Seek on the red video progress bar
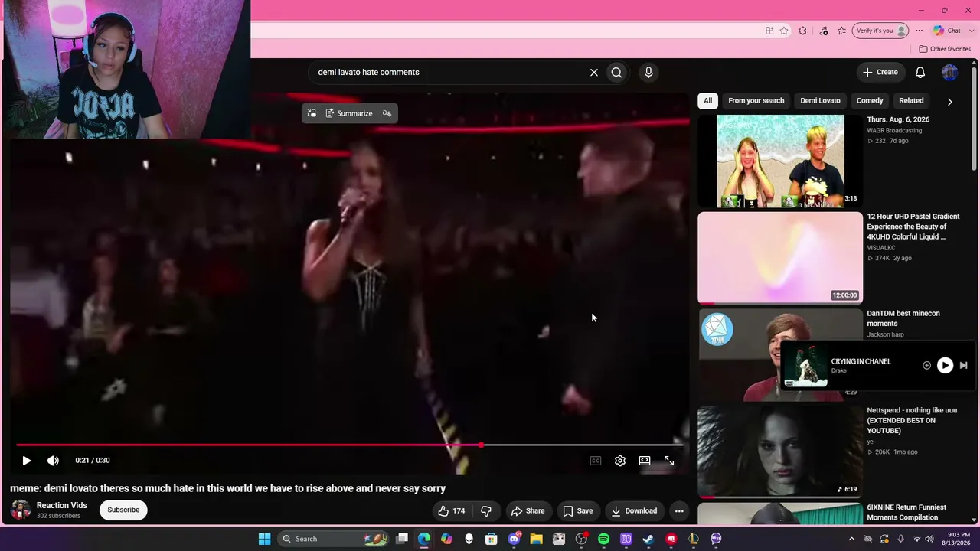The height and width of the screenshot is (551, 980). click(350, 445)
